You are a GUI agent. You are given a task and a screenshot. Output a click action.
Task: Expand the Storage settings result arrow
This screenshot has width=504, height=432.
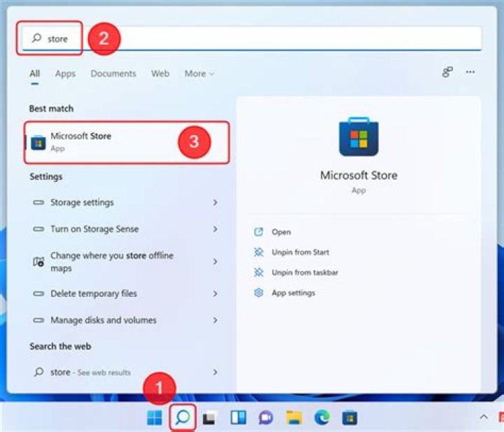click(x=215, y=202)
